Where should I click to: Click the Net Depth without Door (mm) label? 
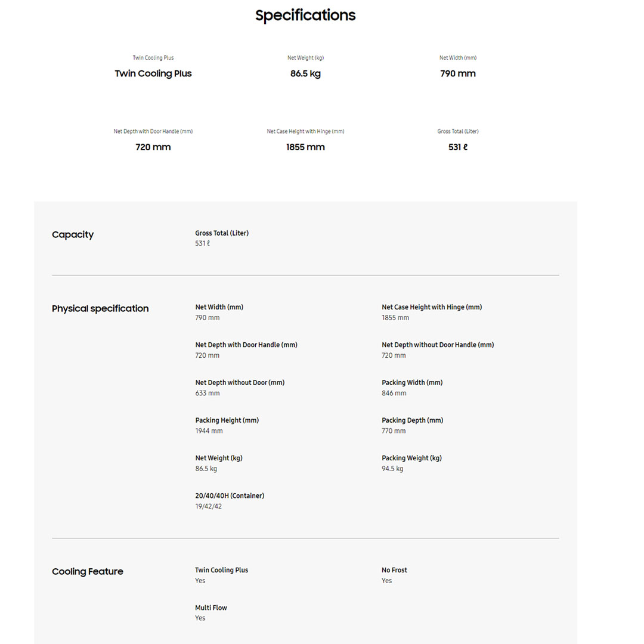[x=240, y=383]
